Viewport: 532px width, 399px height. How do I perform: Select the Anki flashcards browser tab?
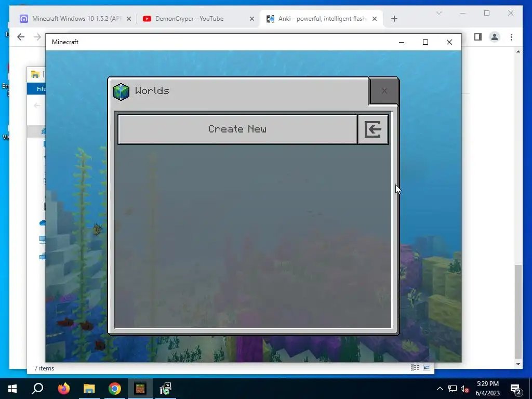(321, 19)
